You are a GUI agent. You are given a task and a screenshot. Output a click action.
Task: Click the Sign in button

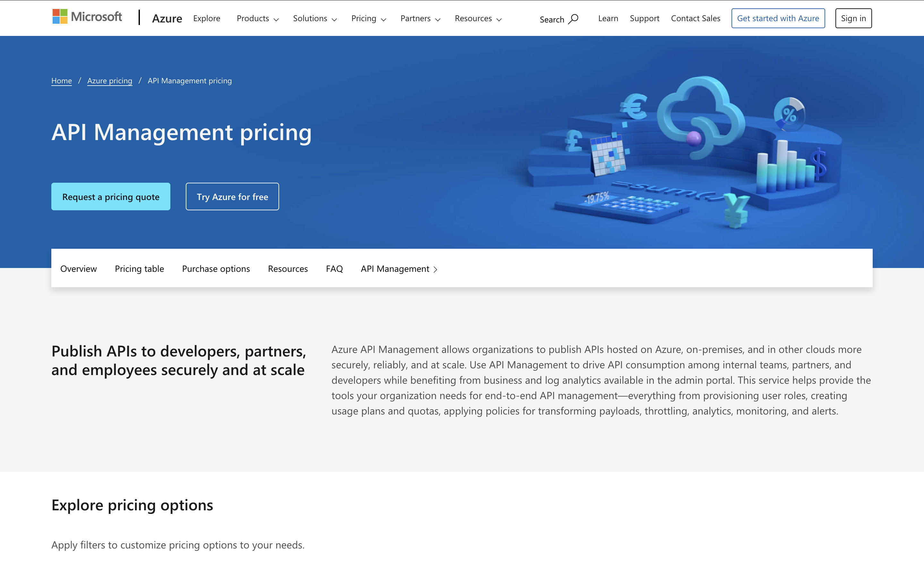853,18
